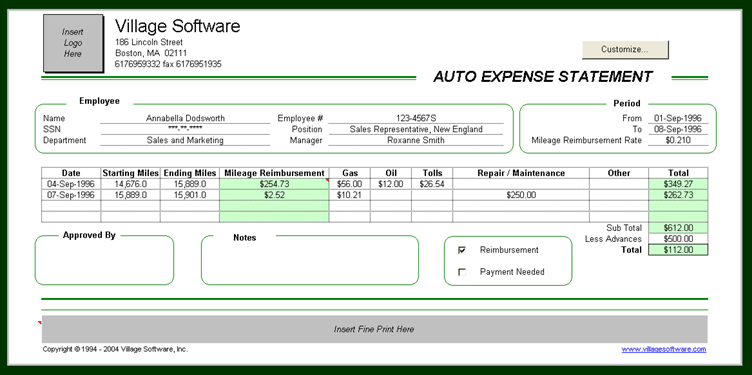Click the 186 Lincoln Street address line
This screenshot has height=375, width=752.
pyautogui.click(x=149, y=42)
